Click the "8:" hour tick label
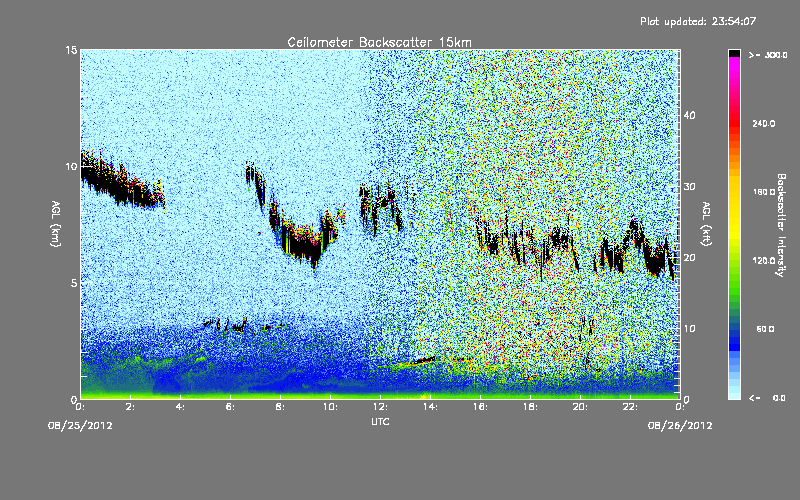 [x=280, y=407]
